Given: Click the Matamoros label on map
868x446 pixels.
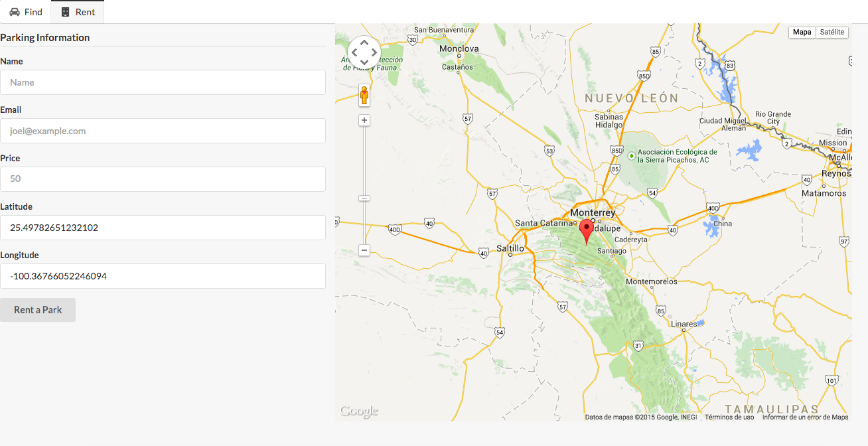Looking at the screenshot, I should [x=824, y=193].
